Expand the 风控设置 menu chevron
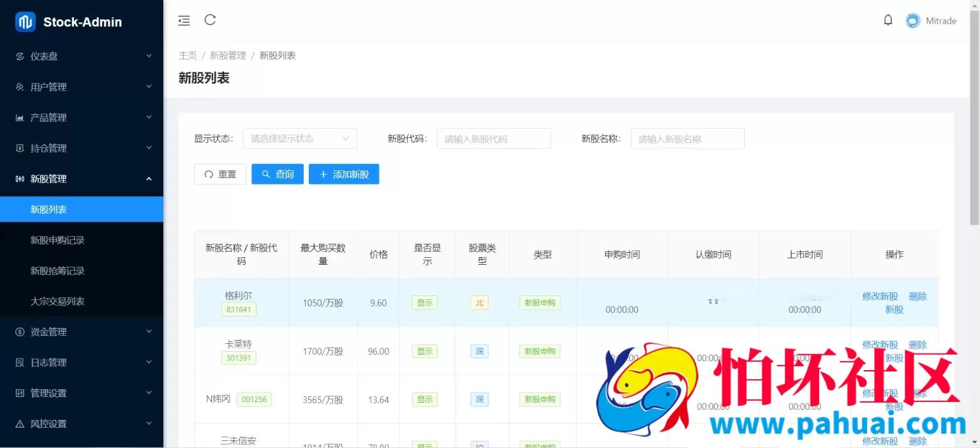This screenshot has width=980, height=448. click(x=149, y=424)
